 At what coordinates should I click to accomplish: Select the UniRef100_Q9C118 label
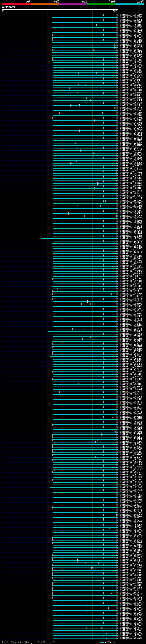[x=131, y=291]
